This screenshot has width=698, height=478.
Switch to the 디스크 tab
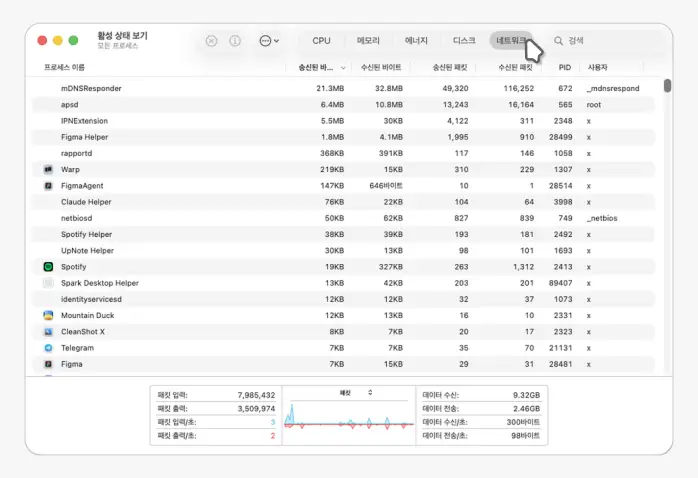click(x=464, y=41)
